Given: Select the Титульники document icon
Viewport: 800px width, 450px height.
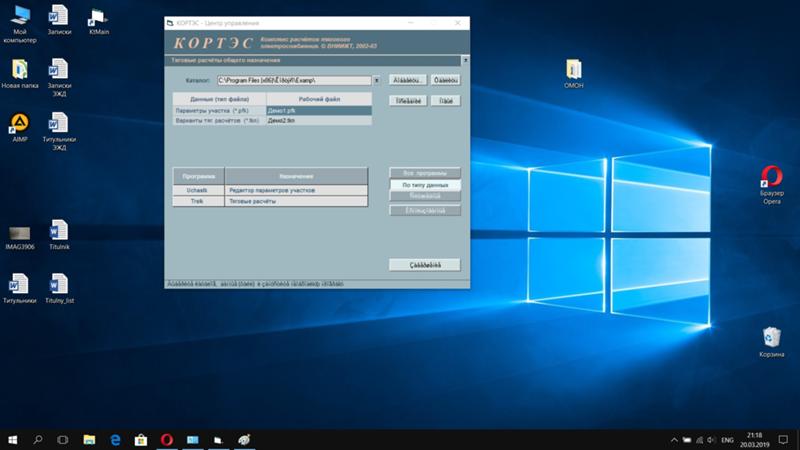Looking at the screenshot, I should pos(20,289).
